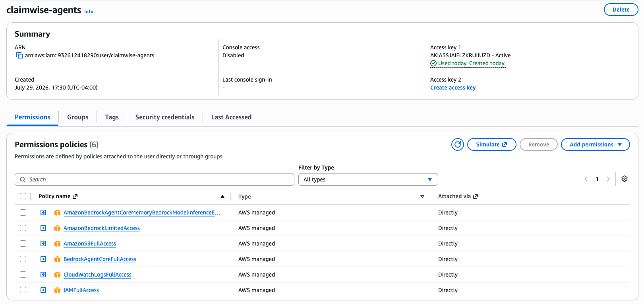Click the Type column header label
Screen dimensions: 644x304
point(245,197)
